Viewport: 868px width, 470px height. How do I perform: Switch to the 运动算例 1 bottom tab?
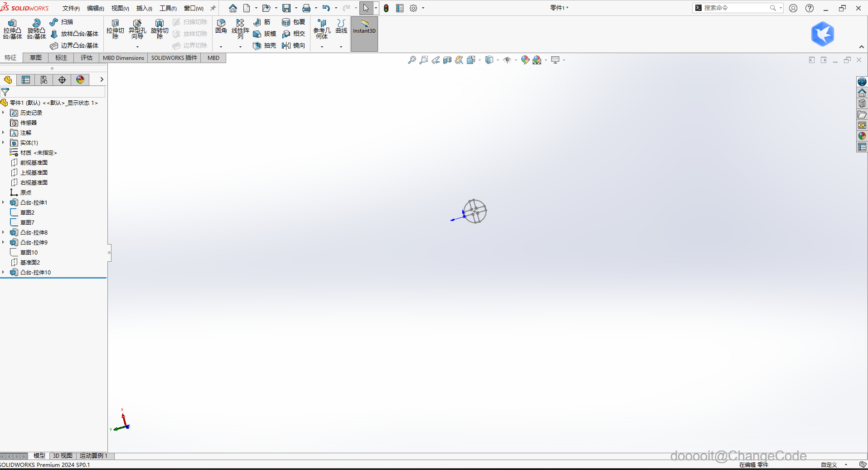[94, 455]
